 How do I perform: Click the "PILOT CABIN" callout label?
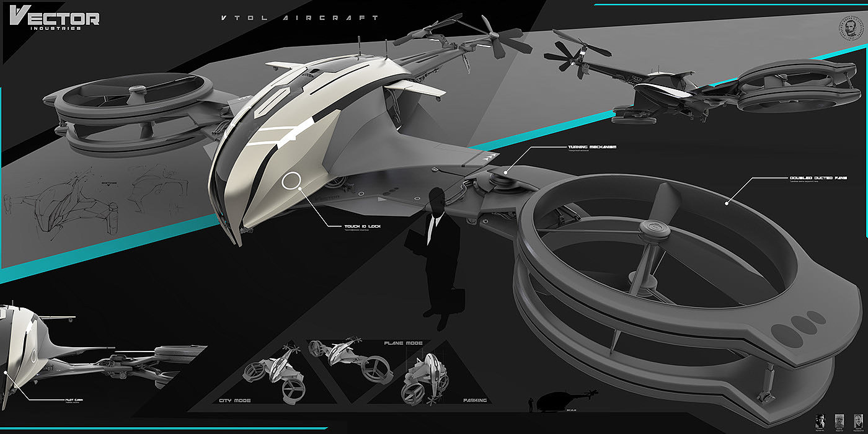[x=73, y=401]
